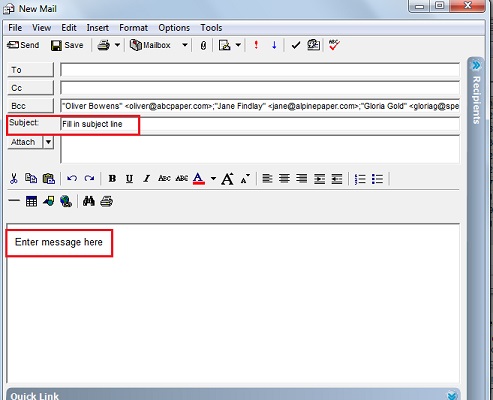The height and width of the screenshot is (400, 493).
Task: Toggle bold formatting
Action: pos(112,179)
